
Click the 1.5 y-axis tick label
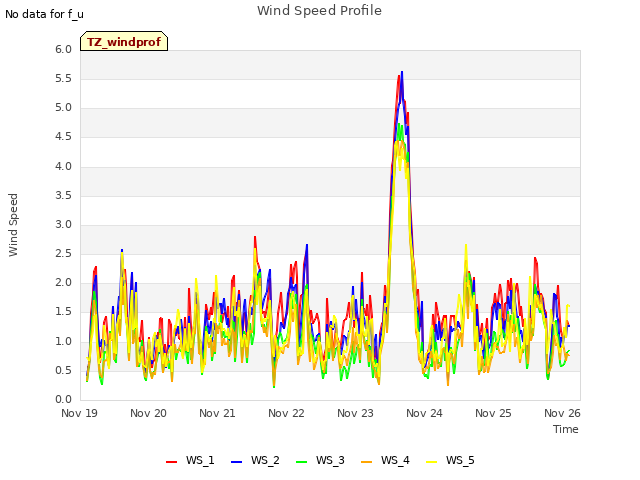point(64,312)
